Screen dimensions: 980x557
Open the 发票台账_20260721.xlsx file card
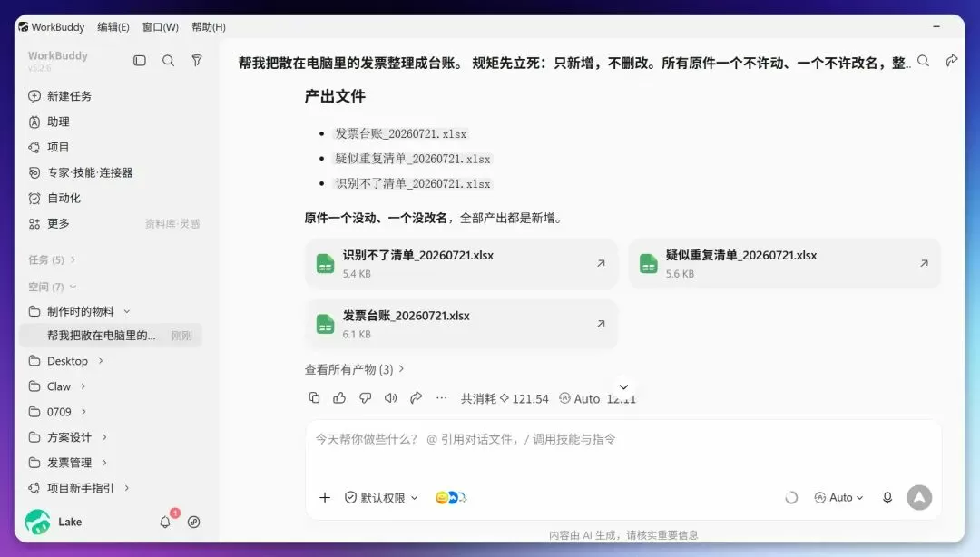(x=461, y=324)
